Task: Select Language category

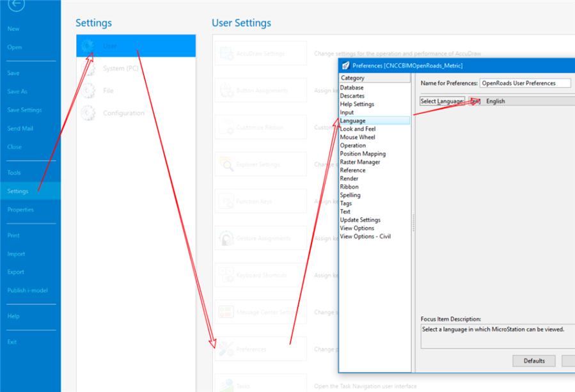Action: (374, 121)
